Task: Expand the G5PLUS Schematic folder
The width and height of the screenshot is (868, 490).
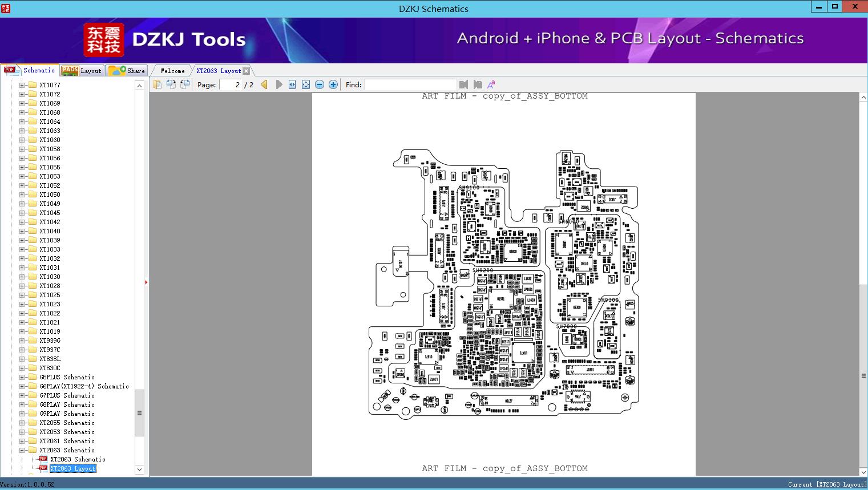Action: point(22,377)
